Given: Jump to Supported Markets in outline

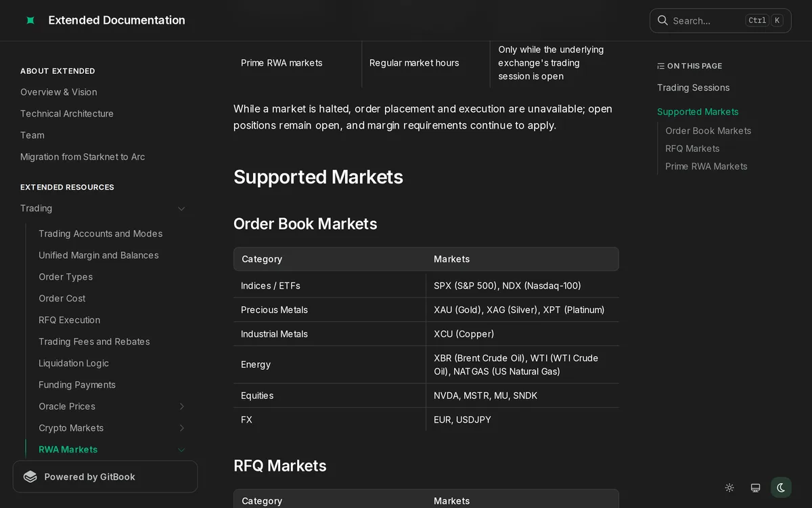Looking at the screenshot, I should point(698,112).
